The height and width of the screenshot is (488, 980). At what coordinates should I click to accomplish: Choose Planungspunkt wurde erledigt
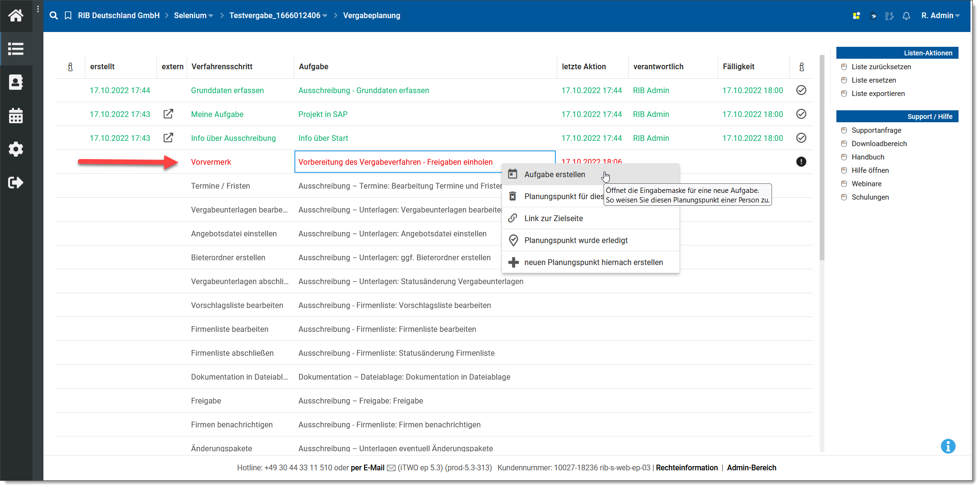tap(590, 241)
